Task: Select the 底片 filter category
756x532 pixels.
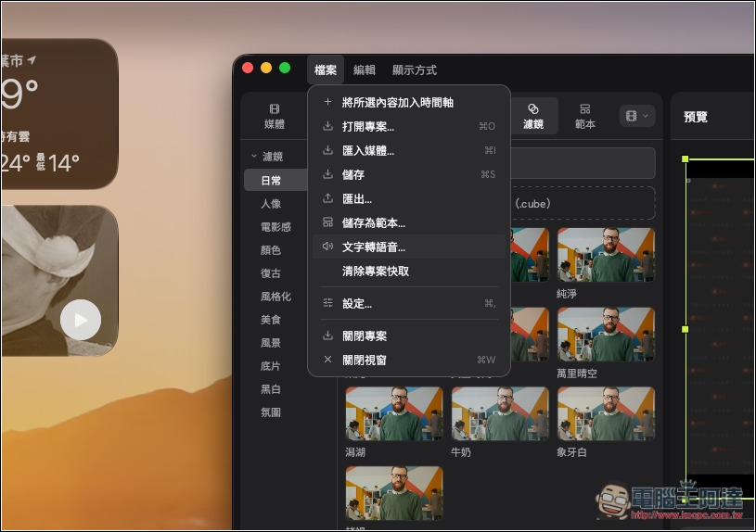Action: 271,366
